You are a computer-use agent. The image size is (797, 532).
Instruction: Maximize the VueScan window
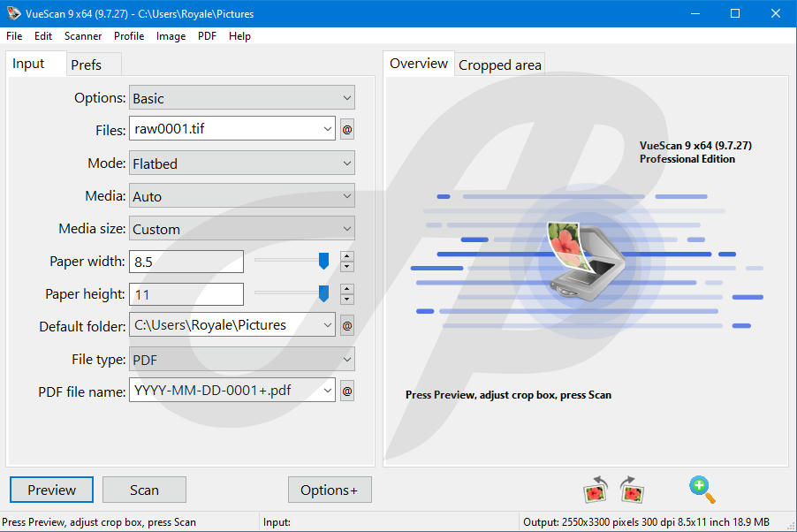[735, 13]
